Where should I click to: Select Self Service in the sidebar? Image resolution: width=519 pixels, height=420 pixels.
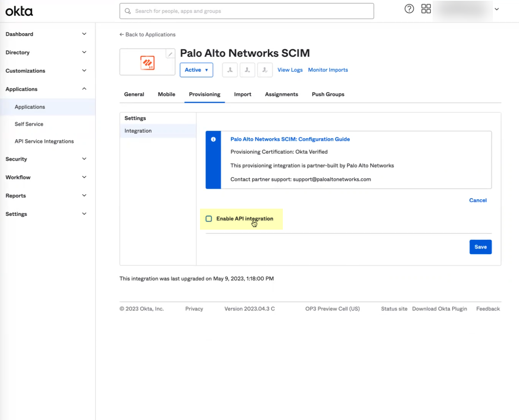click(x=29, y=124)
